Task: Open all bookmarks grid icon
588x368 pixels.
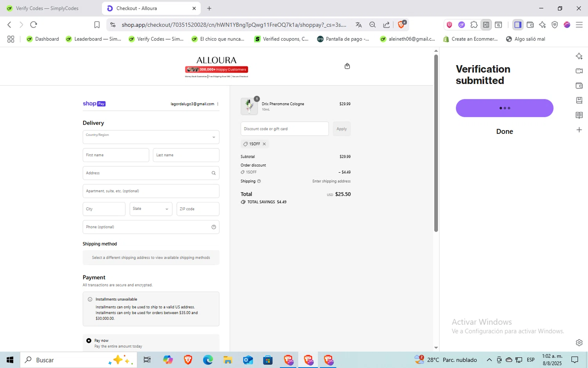Action: point(11,39)
